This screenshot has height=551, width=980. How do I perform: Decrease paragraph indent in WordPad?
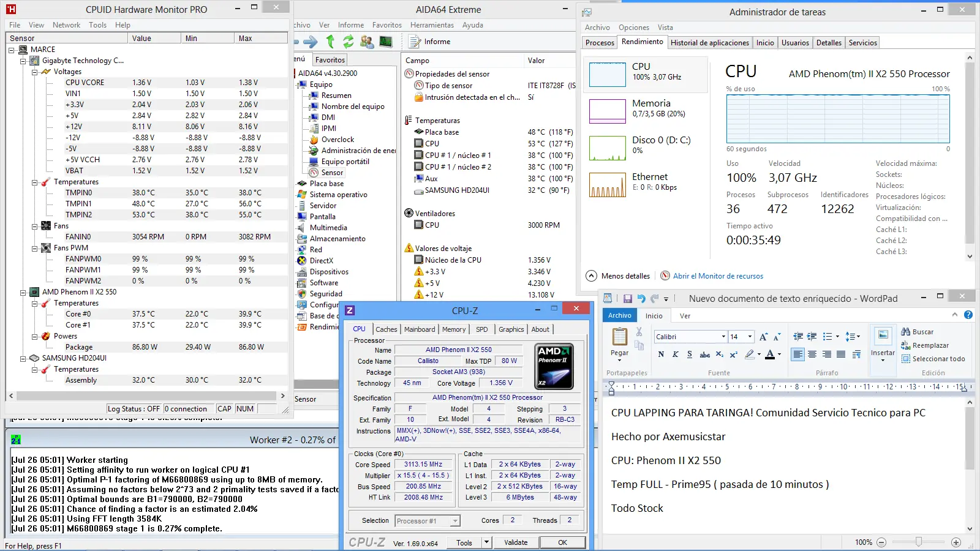(x=798, y=337)
